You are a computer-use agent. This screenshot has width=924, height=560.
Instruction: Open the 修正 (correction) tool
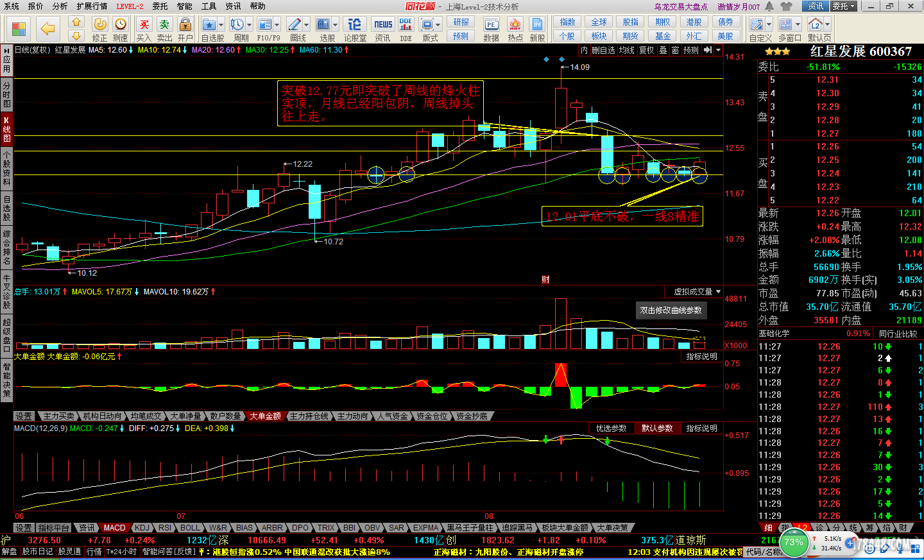pyautogui.click(x=100, y=29)
